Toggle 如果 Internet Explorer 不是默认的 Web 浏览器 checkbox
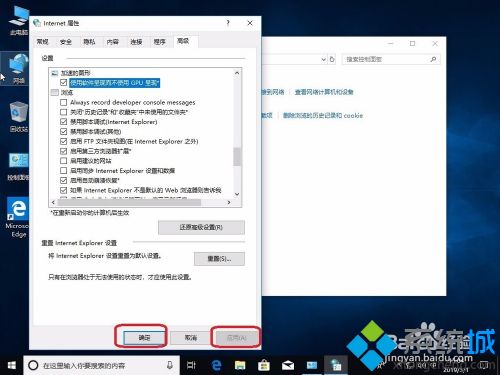Image resolution: width=500 pixels, height=375 pixels. pos(64,190)
